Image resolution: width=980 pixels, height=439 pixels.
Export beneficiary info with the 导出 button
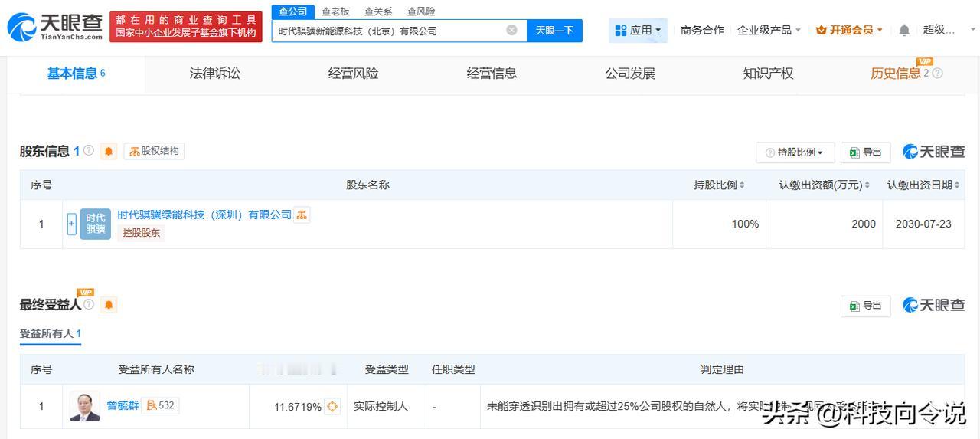(x=865, y=306)
